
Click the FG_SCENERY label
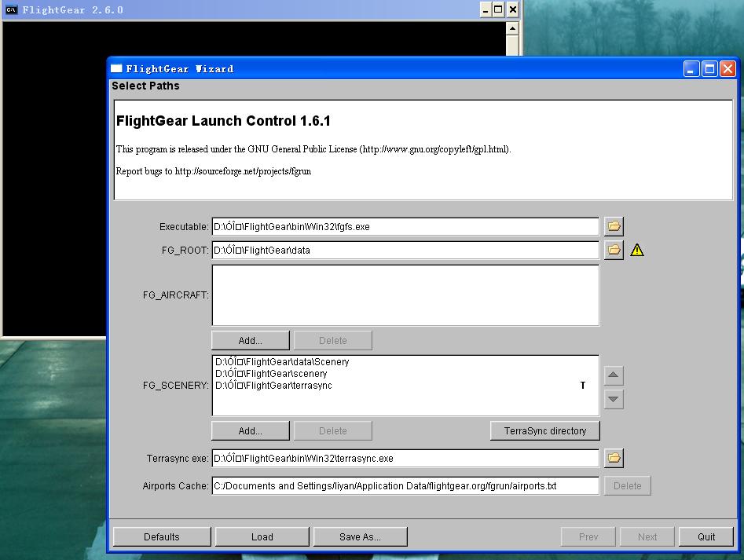point(175,386)
